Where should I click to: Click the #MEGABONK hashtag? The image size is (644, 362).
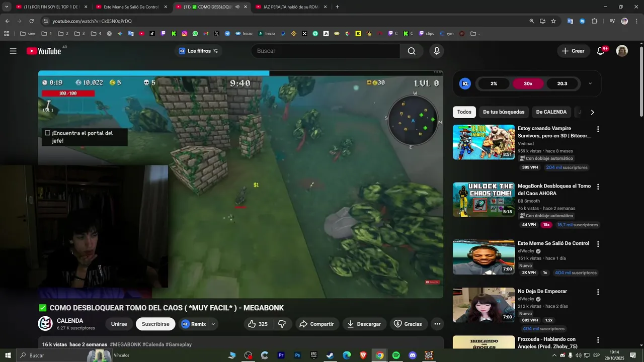point(125,344)
